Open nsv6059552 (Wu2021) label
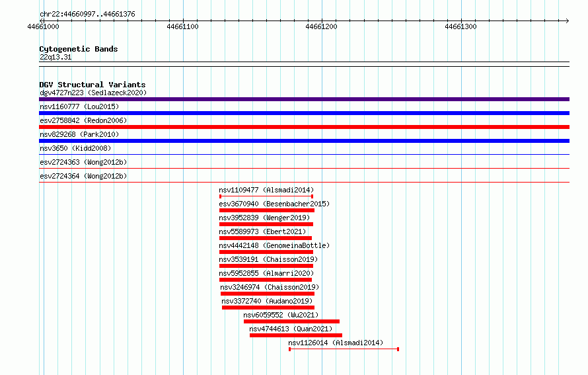Screen dimensions: 588x375 click(x=281, y=315)
